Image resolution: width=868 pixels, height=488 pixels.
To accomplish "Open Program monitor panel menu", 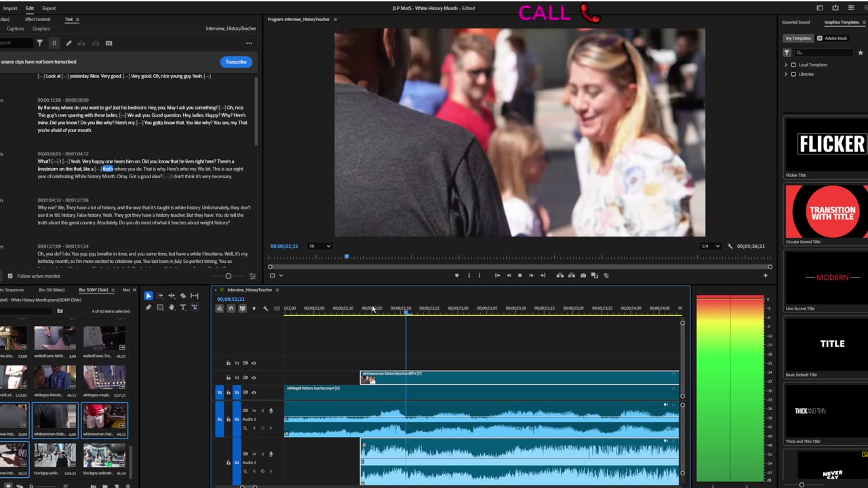I will 335,19.
